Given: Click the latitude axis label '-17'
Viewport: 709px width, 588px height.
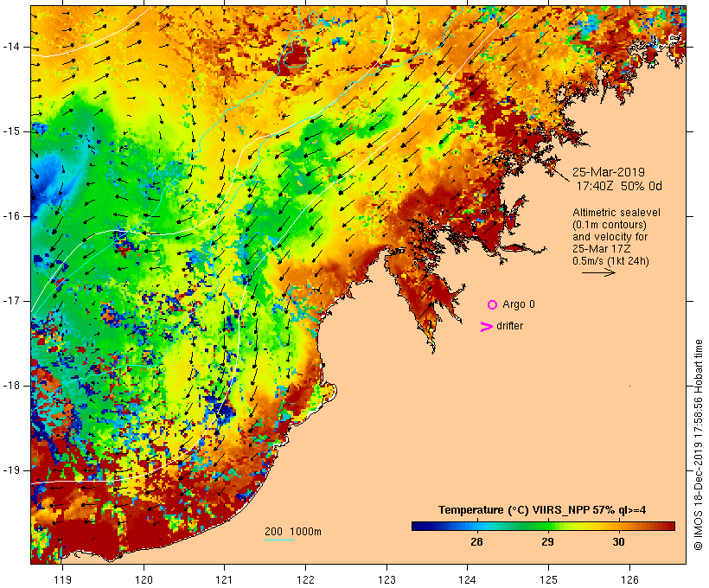Looking at the screenshot, I should [x=10, y=301].
